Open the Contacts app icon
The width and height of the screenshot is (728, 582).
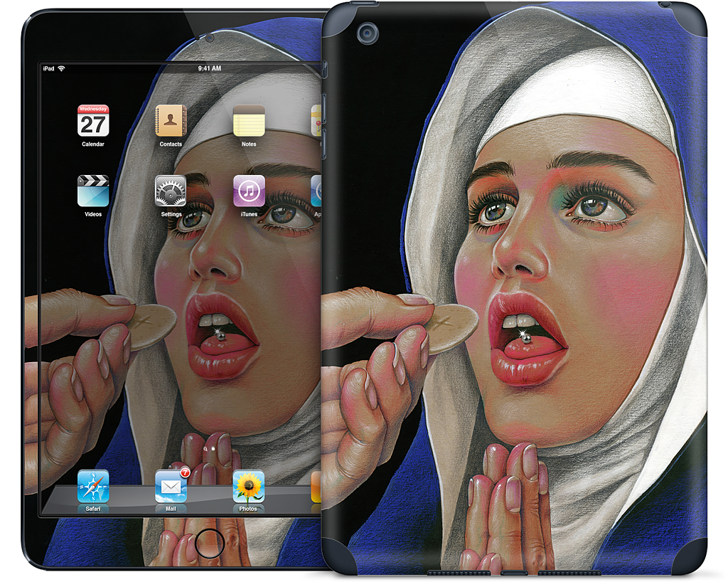point(171,121)
